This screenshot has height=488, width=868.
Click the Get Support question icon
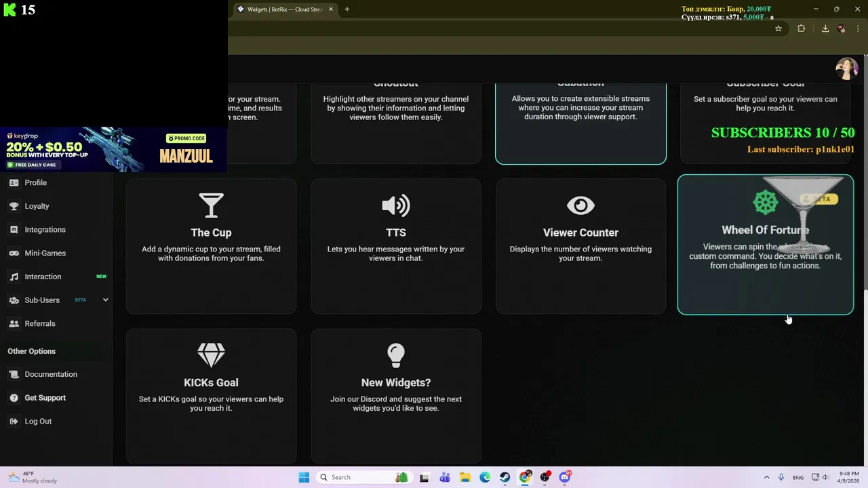coord(14,398)
